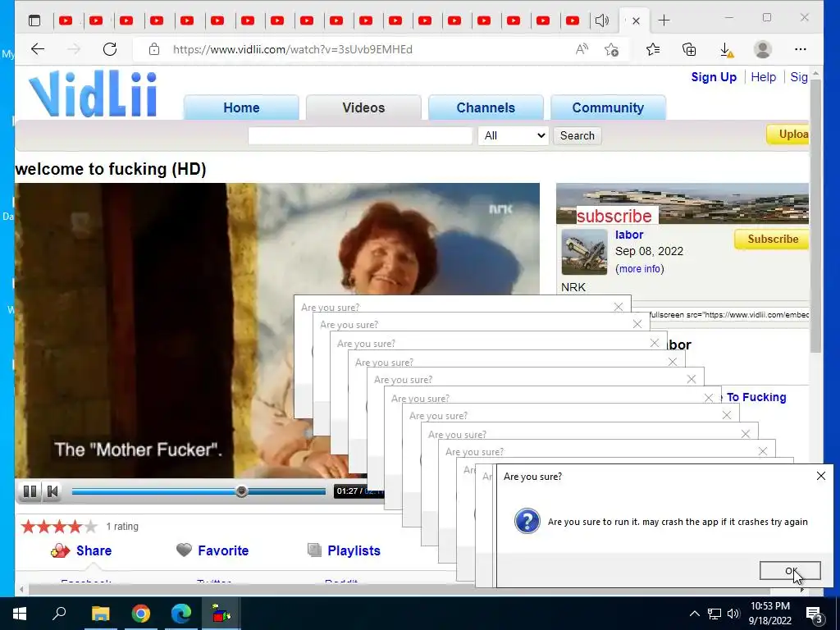Click the Sign Up link
This screenshot has width=840, height=630.
point(714,77)
